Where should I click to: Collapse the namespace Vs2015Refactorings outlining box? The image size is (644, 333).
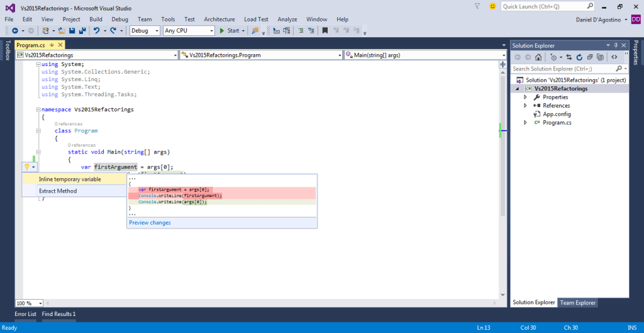[x=38, y=110]
